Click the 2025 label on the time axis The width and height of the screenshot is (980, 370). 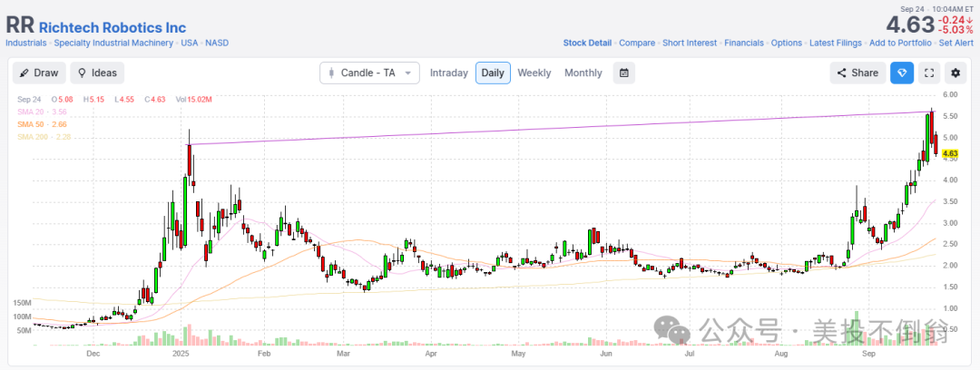click(181, 355)
